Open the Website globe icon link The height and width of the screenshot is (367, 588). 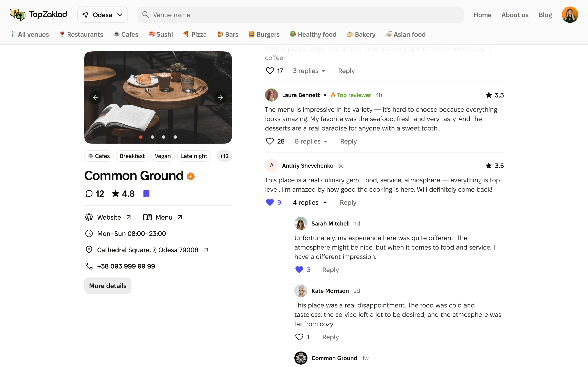89,217
